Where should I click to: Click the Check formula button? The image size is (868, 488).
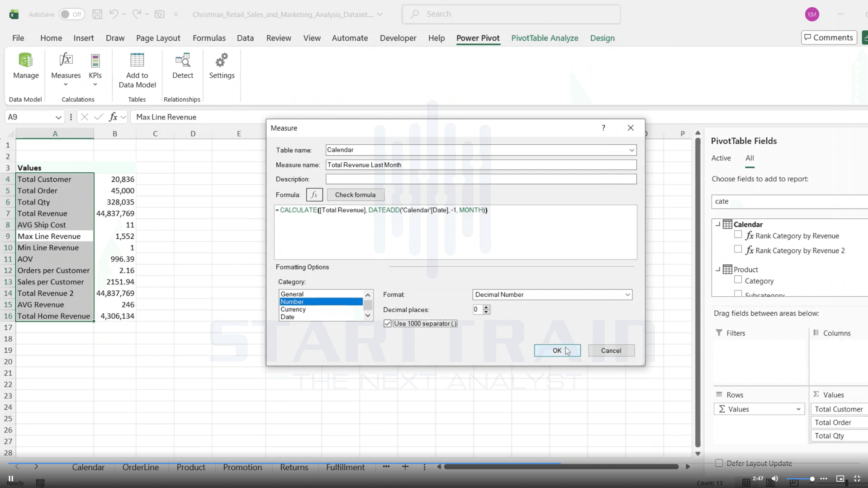click(356, 195)
